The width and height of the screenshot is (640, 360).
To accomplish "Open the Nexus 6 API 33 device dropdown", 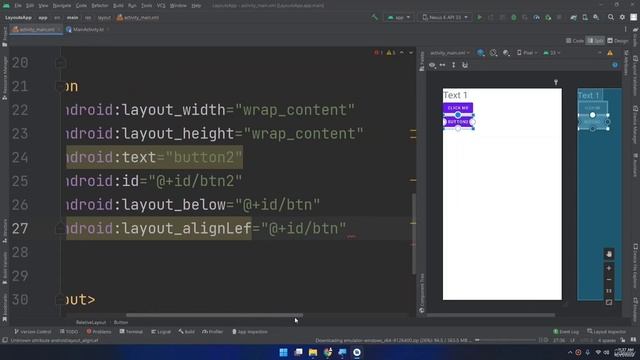I will click(444, 18).
